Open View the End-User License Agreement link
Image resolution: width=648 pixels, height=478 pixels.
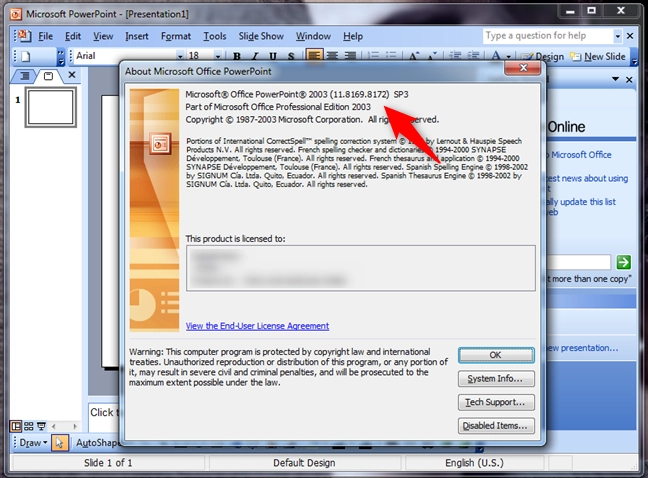pos(257,326)
